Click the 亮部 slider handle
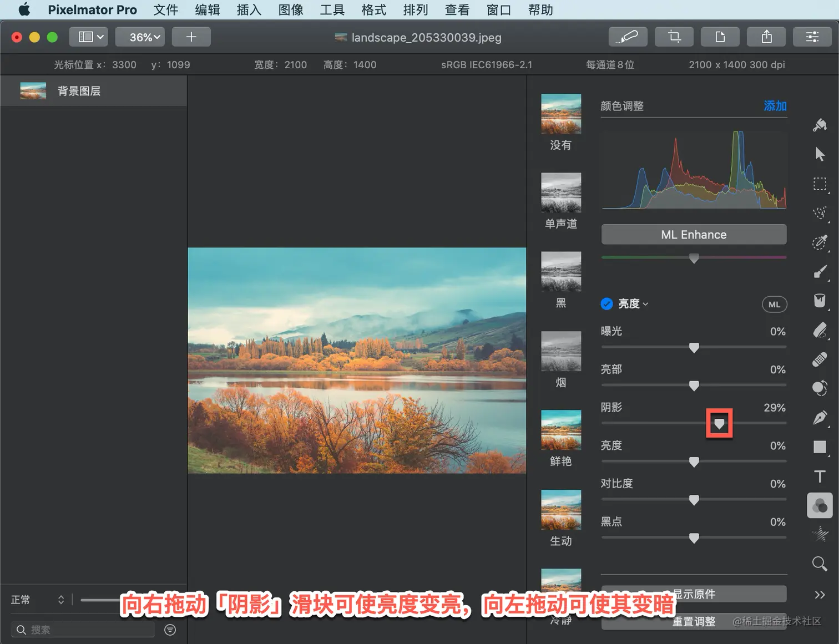 pos(694,386)
